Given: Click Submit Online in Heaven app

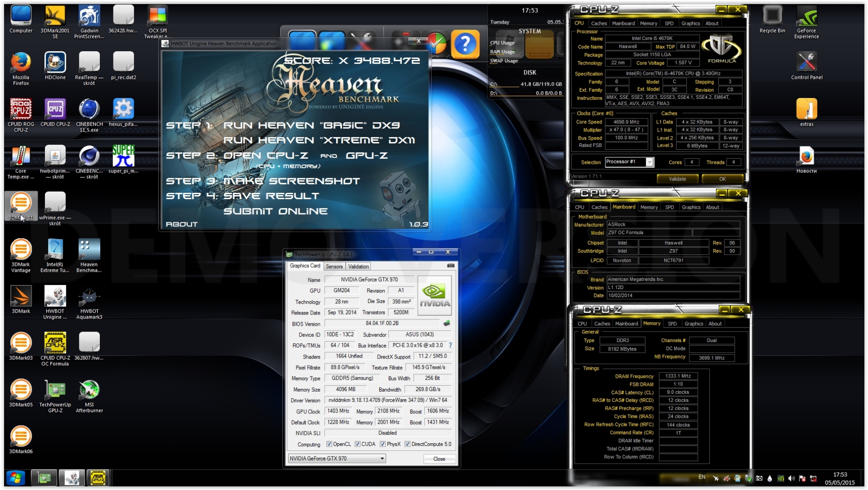Looking at the screenshot, I should point(275,211).
